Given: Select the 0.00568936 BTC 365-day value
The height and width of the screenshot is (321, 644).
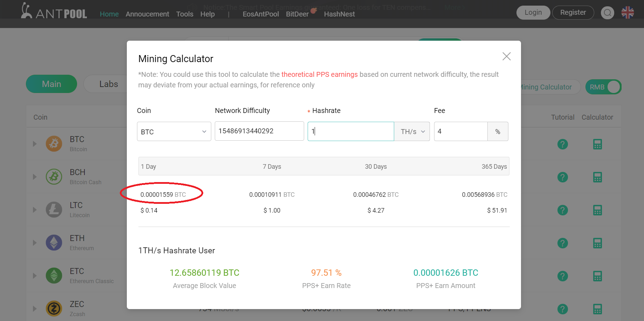Looking at the screenshot, I should (x=485, y=195).
